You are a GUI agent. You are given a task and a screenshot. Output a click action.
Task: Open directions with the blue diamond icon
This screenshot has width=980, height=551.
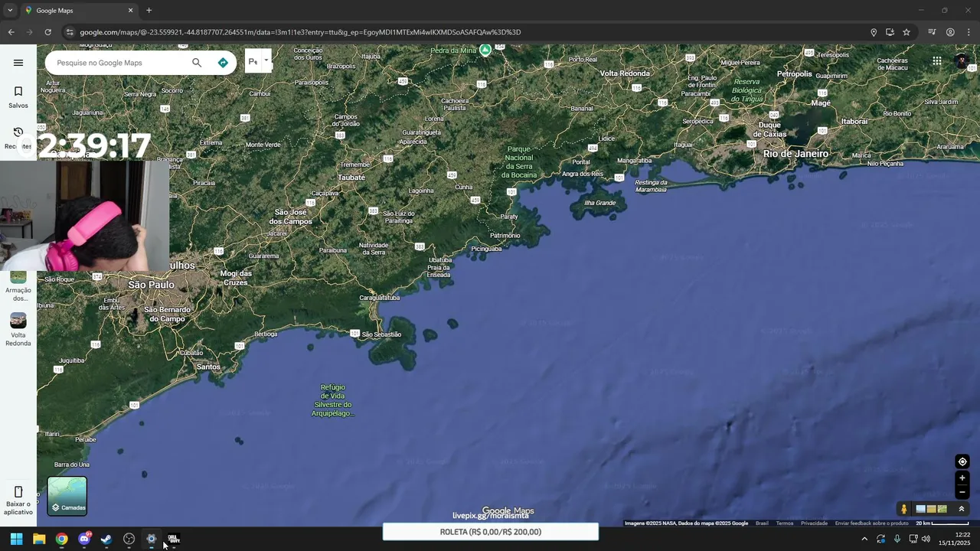pos(223,63)
